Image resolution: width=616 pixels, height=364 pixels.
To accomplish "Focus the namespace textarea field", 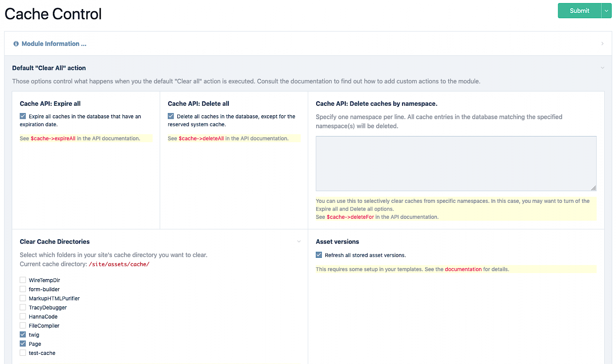I will [x=456, y=163].
